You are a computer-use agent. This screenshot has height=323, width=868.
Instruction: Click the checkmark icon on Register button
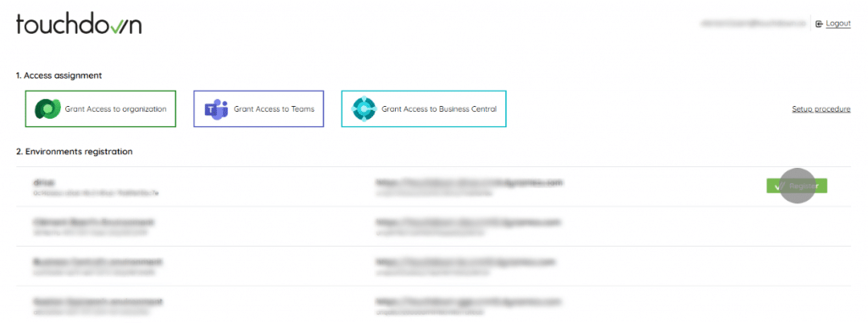tap(781, 187)
